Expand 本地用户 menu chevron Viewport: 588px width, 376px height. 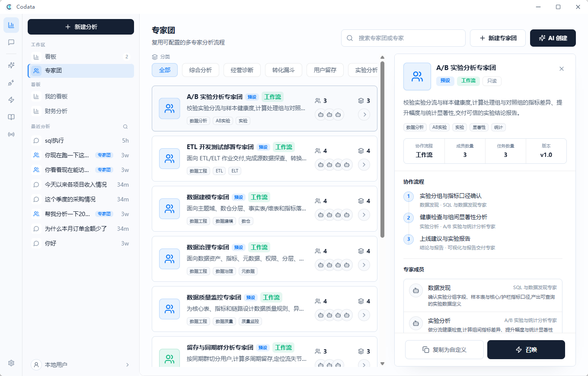[128, 365]
